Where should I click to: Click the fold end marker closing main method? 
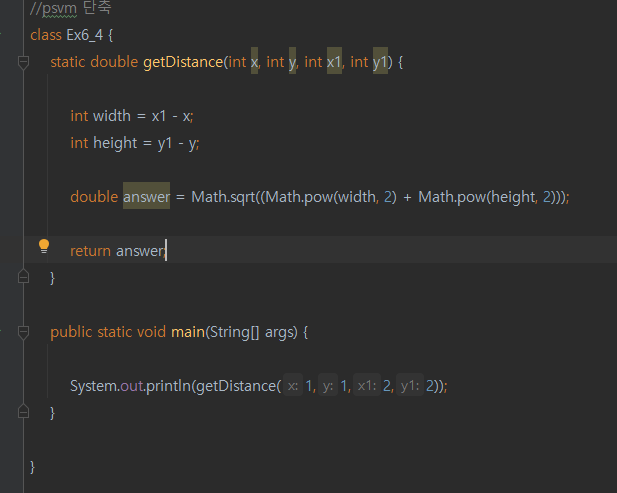click(x=23, y=412)
